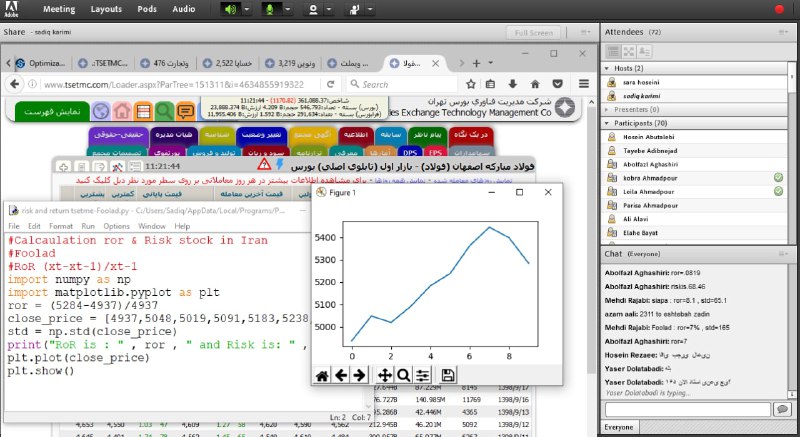Toggle the green microphone icon
Screen dimensions: 800x437
pos(270,9)
